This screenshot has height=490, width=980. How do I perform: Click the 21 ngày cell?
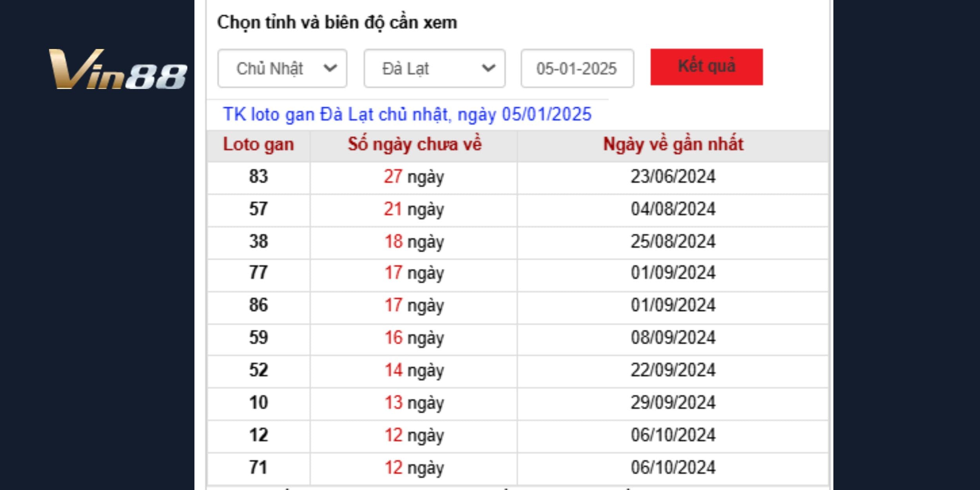coord(414,210)
